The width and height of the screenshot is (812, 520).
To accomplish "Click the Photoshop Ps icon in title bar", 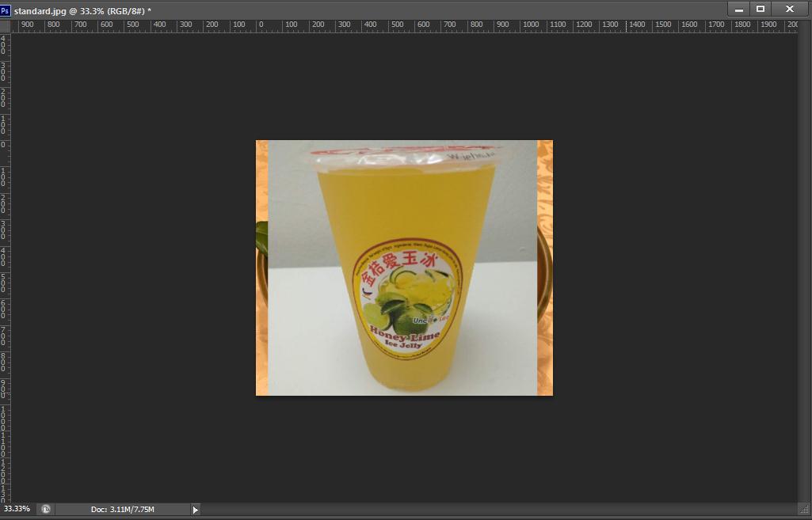I will [x=6, y=10].
